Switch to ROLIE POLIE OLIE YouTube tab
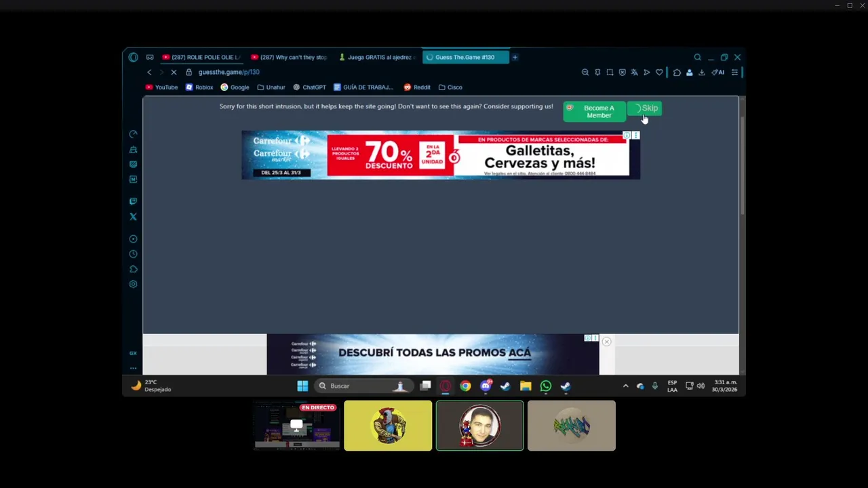Viewport: 868px width, 488px height. pos(201,58)
